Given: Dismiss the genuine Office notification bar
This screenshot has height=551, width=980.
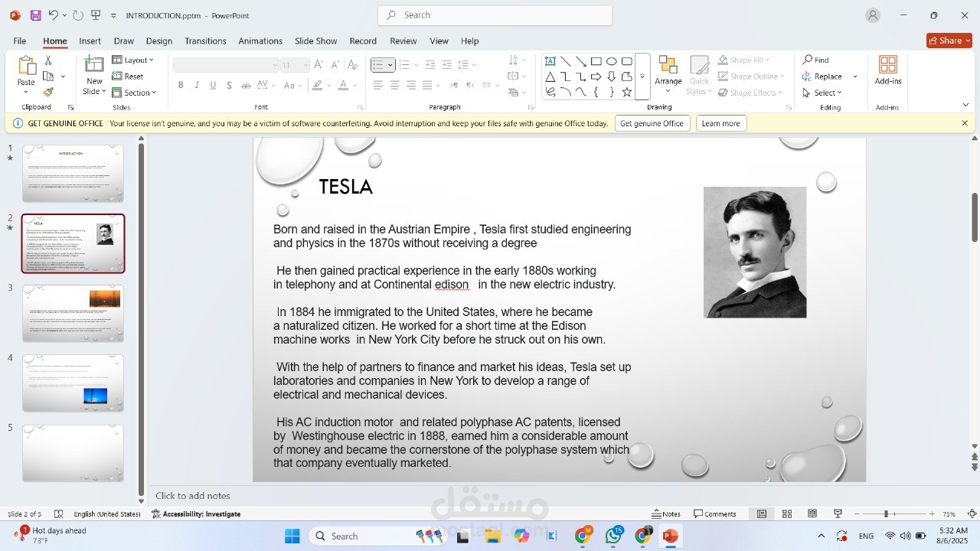Looking at the screenshot, I should [965, 123].
